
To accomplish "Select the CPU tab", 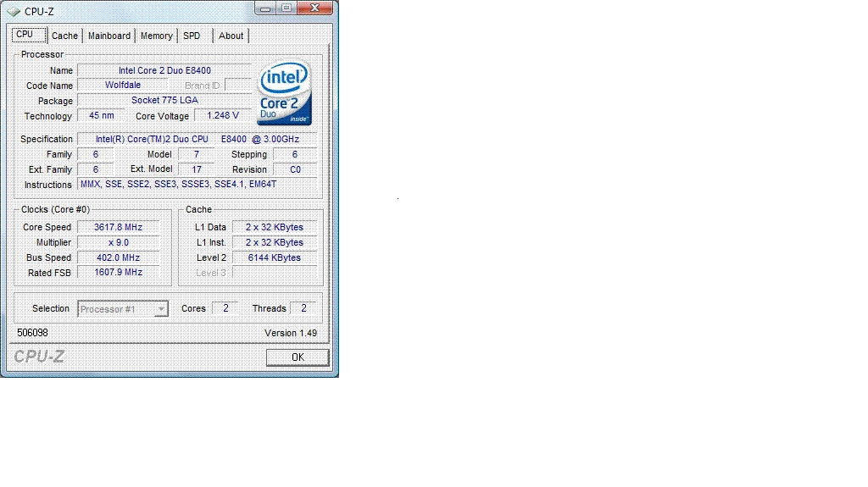I will (x=29, y=35).
